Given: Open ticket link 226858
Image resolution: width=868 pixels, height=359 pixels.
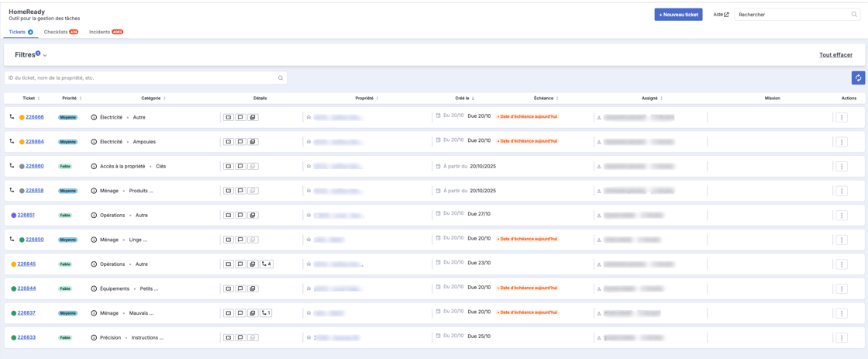Looking at the screenshot, I should click(x=35, y=191).
